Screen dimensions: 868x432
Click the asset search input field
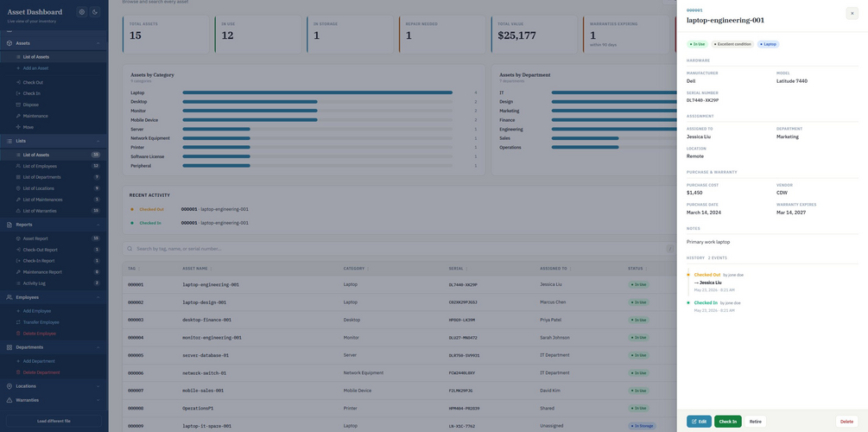coord(397,249)
